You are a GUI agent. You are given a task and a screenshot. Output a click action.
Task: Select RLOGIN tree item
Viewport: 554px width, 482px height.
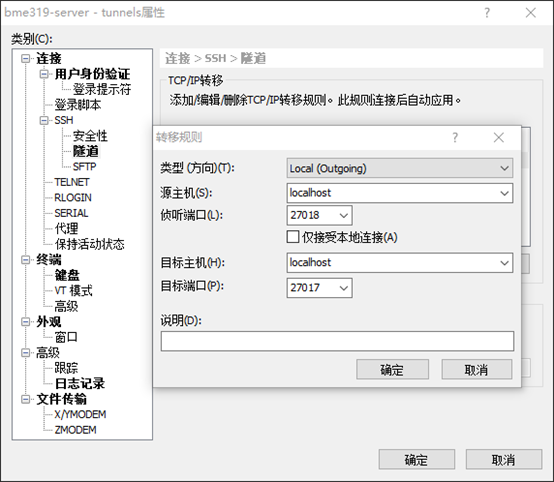[x=73, y=198]
